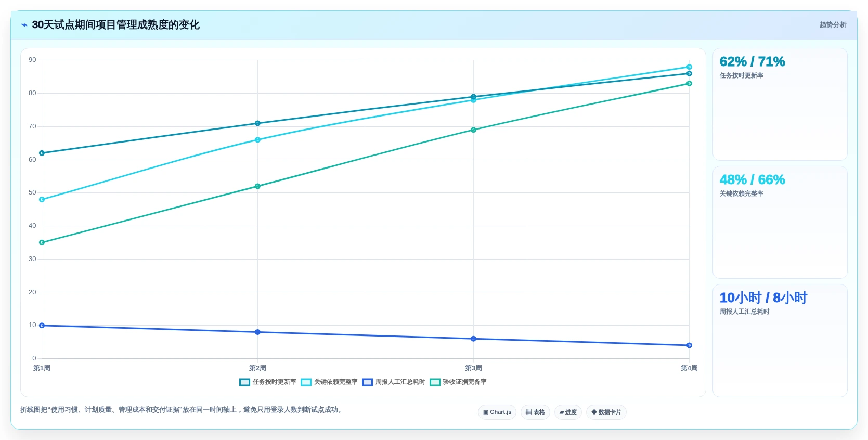Click the 90 y-axis tick label
Viewport: 868px width, 440px height.
(x=32, y=60)
